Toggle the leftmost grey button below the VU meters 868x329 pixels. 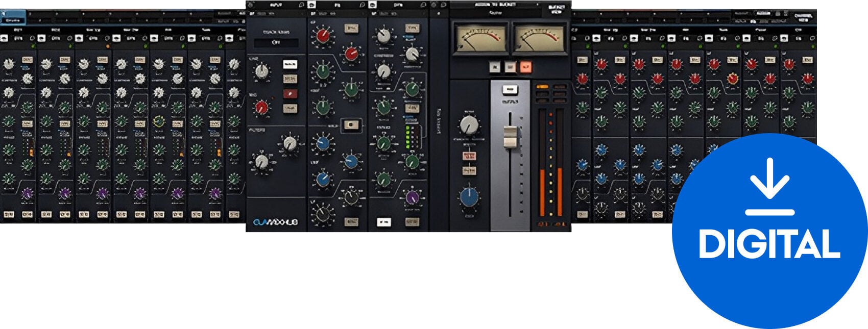(x=495, y=67)
